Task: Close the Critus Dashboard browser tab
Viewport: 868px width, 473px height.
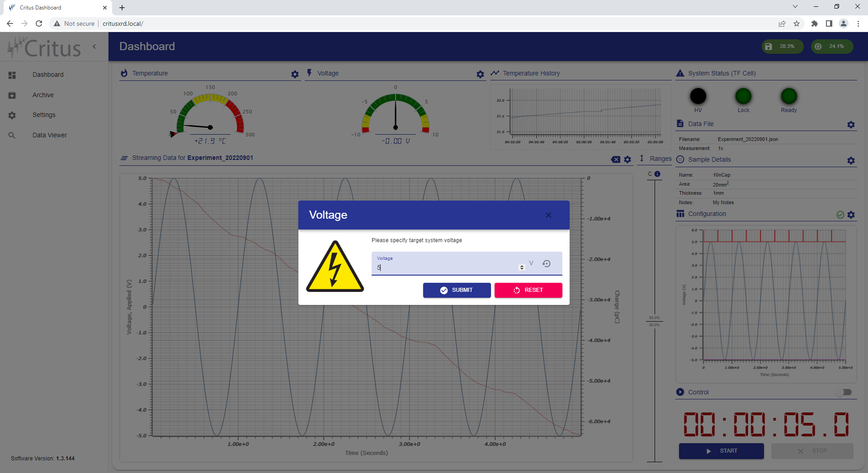Action: click(x=105, y=8)
